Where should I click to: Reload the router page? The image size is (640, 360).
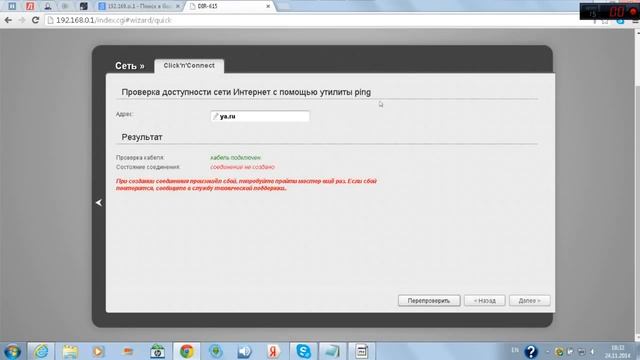click(36, 20)
